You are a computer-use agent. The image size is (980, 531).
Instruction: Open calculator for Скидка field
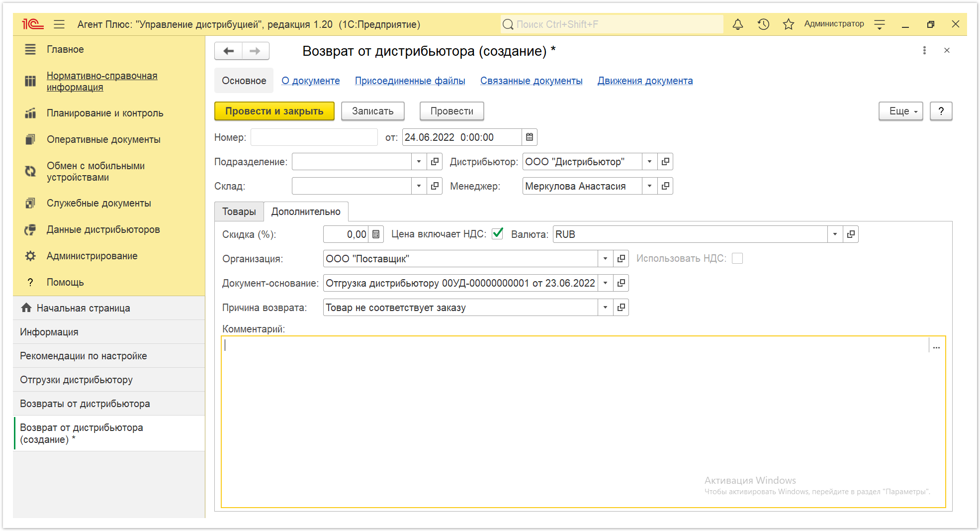point(376,234)
